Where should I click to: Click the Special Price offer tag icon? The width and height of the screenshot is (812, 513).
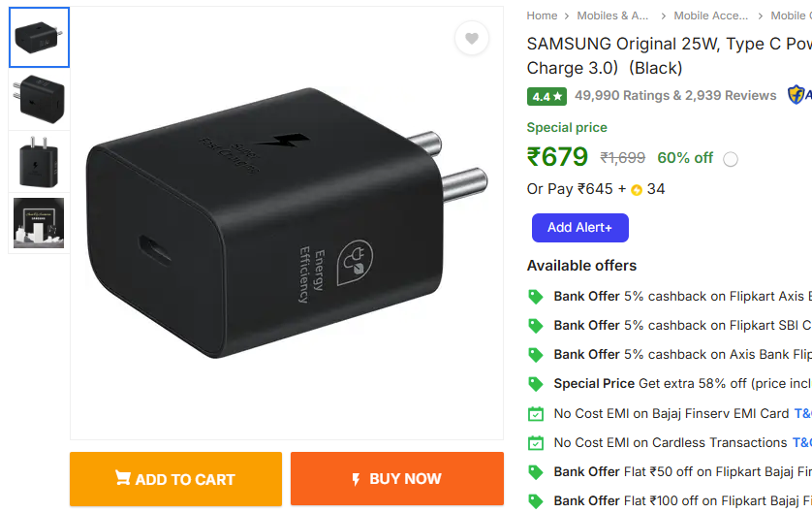pos(535,384)
